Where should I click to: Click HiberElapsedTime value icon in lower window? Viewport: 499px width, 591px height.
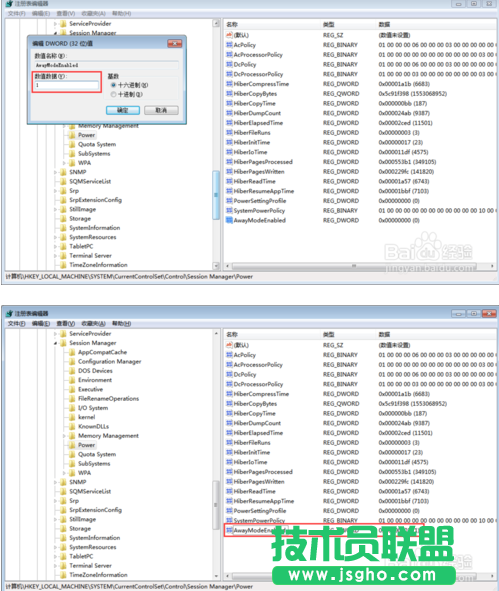click(229, 433)
